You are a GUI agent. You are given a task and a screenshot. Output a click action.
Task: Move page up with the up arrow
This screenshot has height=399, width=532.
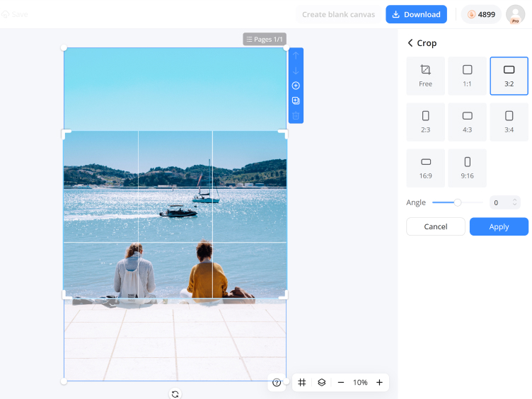pyautogui.click(x=296, y=56)
